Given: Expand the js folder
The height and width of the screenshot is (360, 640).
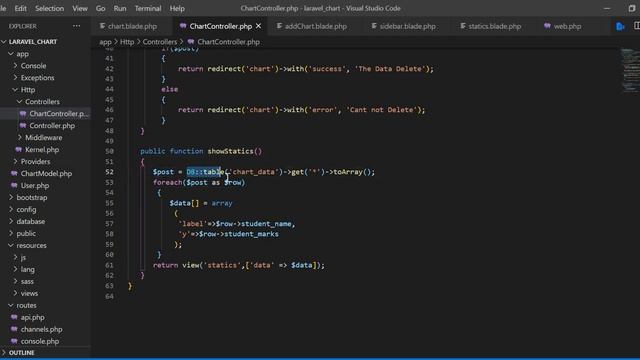Looking at the screenshot, I should (x=23, y=258).
